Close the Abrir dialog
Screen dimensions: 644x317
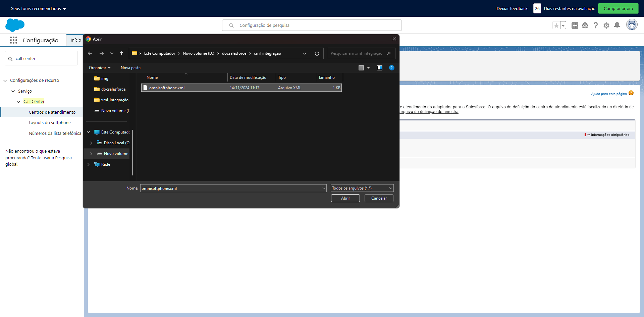[x=394, y=39]
